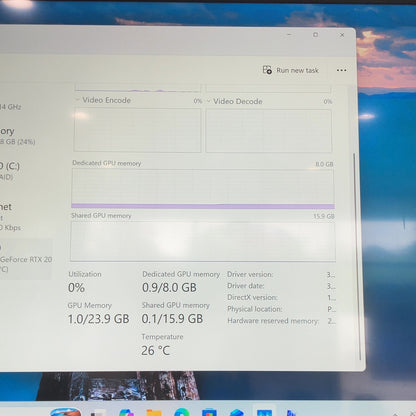Click the GPU Memory label
416x416 pixels.
89,305
